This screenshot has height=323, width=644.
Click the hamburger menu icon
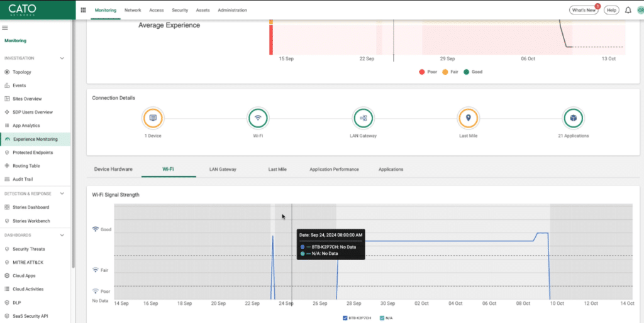click(x=5, y=28)
